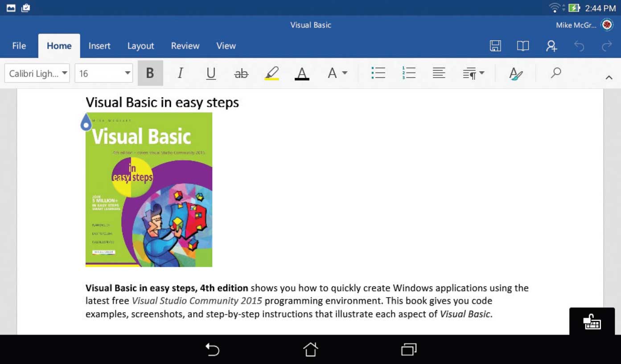Redo the last action
621x364 pixels.
607,45
